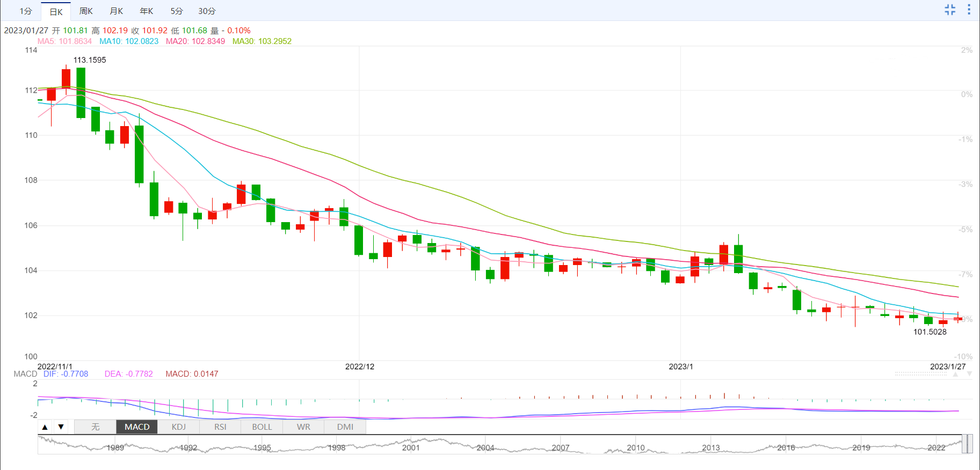Click the 2023/01/27 date in the header
Viewport: 980px width, 470px height.
26,31
